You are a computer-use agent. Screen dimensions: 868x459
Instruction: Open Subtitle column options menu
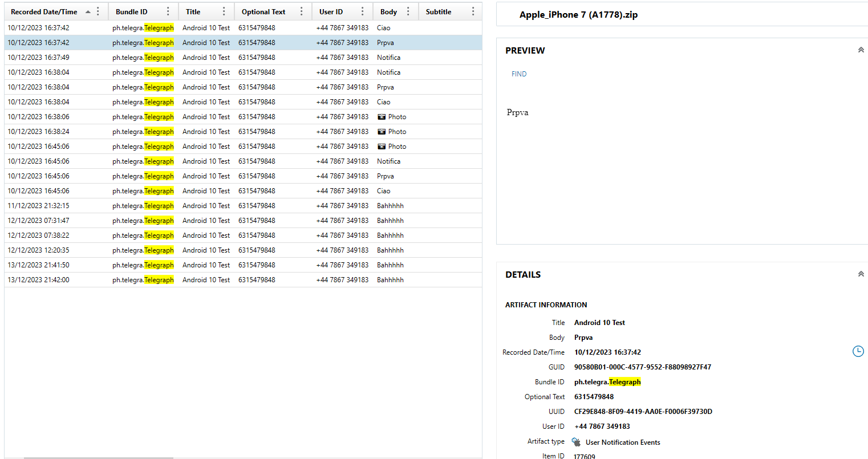coord(473,11)
